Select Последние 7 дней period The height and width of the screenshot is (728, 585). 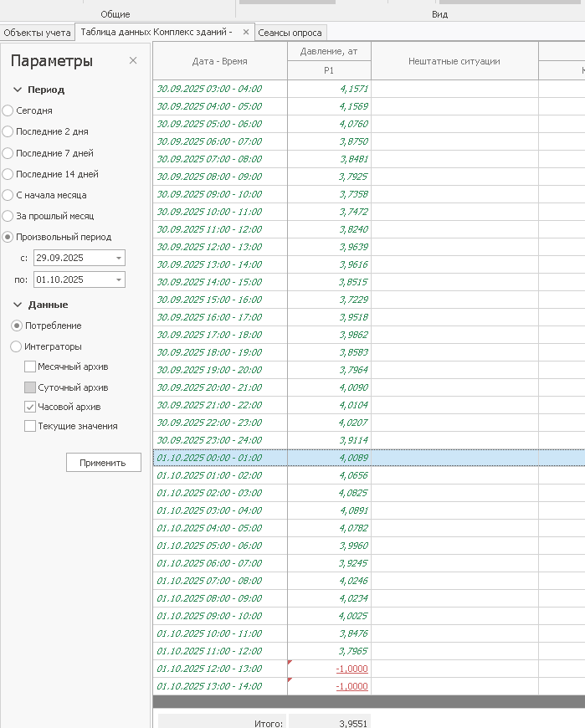point(8,153)
